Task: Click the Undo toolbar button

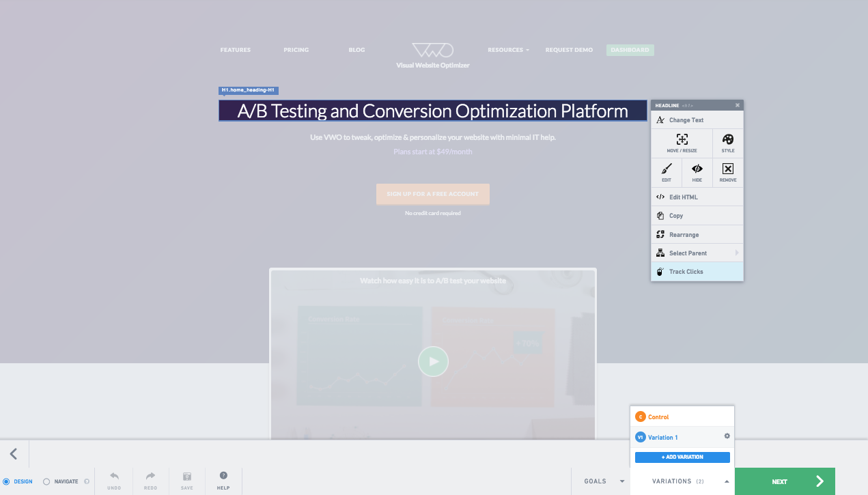Action: [x=114, y=481]
